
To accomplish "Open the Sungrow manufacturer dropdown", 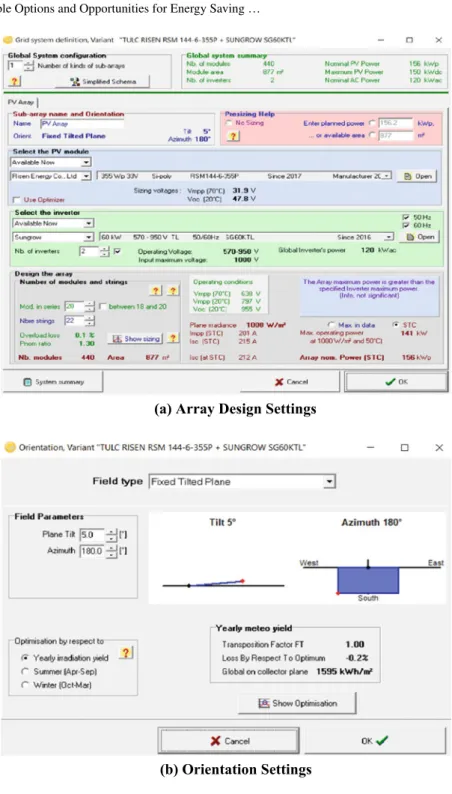I will [x=89, y=237].
